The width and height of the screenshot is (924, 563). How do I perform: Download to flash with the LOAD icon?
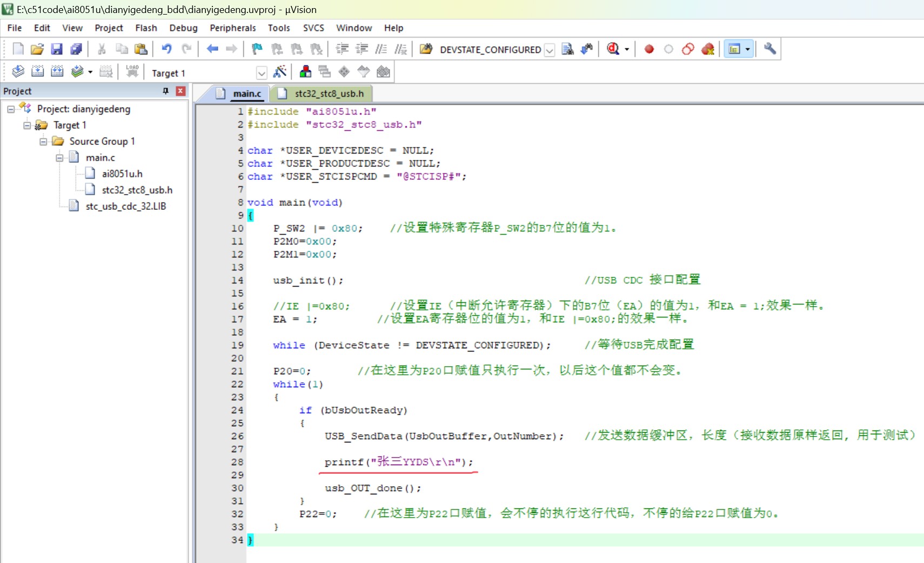pyautogui.click(x=132, y=72)
